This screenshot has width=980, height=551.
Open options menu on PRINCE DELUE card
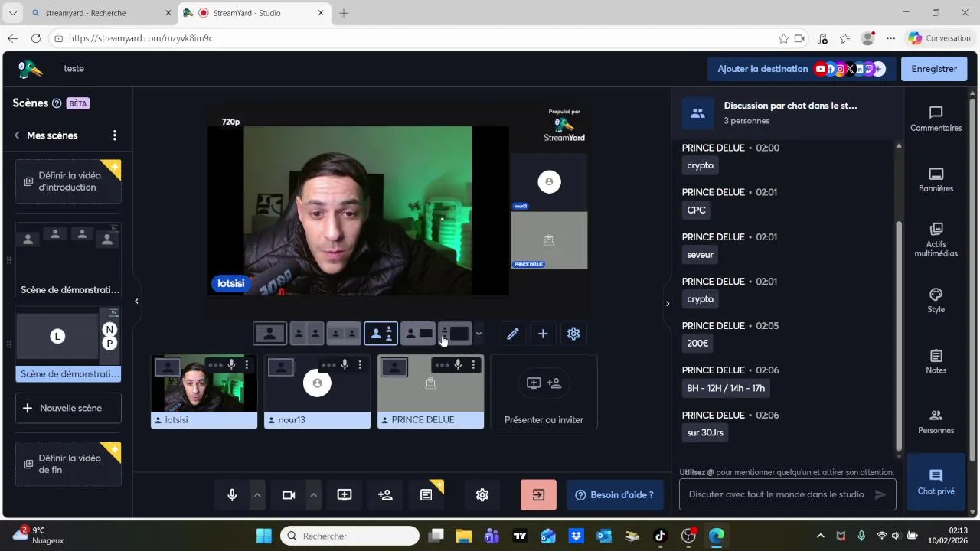pyautogui.click(x=473, y=365)
